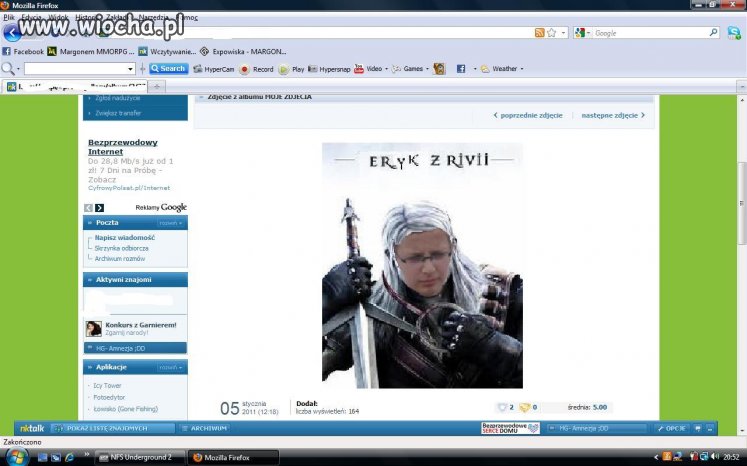Open the toolbar search field dropdown arrow
The image size is (747, 466).
[x=131, y=69]
